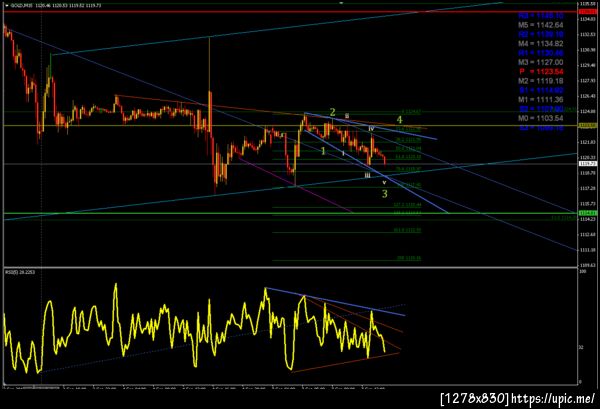This screenshot has width=600, height=409.
Task: Click the 'M2 = 1119.18' pivot label
Action: [540, 81]
